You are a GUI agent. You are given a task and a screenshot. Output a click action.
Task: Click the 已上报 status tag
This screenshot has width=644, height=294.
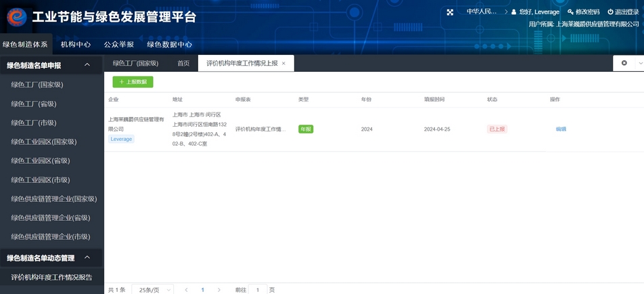(x=497, y=129)
